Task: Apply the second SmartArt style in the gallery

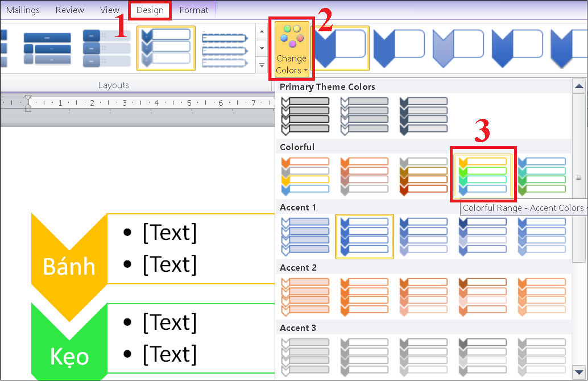Action: click(399, 48)
